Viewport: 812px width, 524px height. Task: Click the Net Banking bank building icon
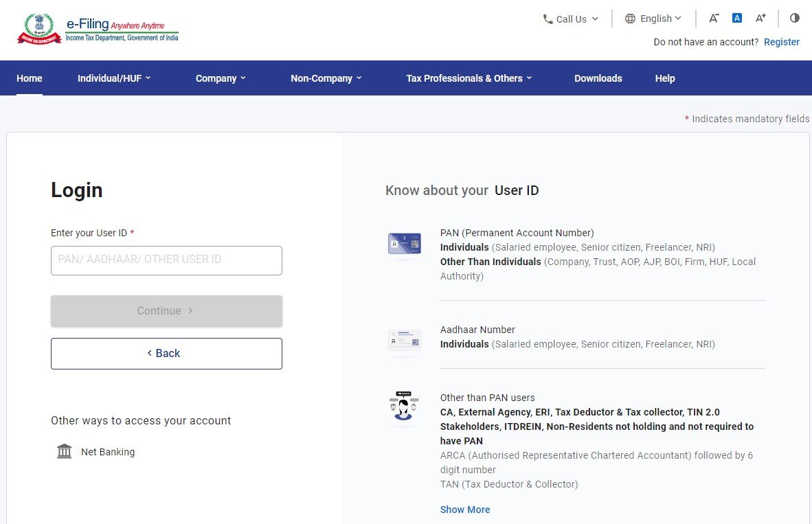[64, 451]
